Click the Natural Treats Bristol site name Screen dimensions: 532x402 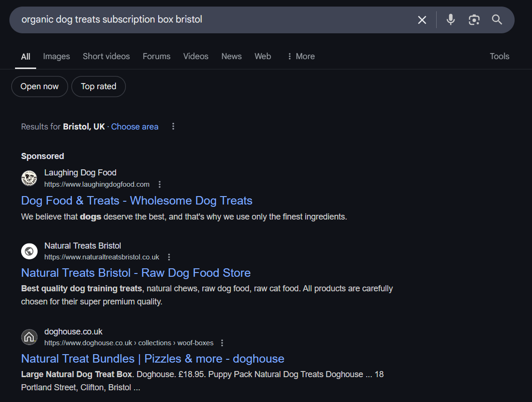tap(83, 246)
